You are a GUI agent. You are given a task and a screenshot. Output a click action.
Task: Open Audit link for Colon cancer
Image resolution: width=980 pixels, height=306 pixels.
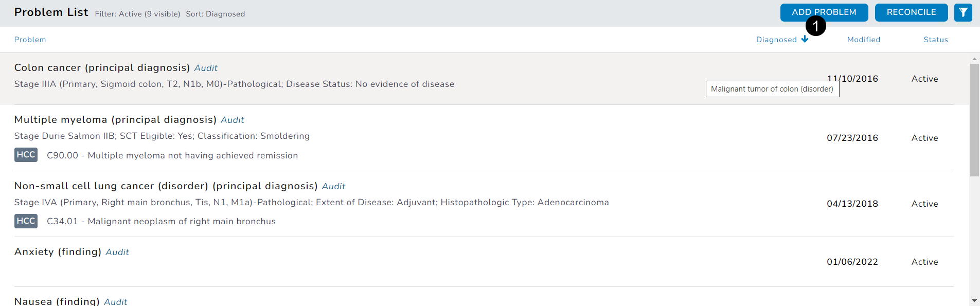tap(206, 68)
